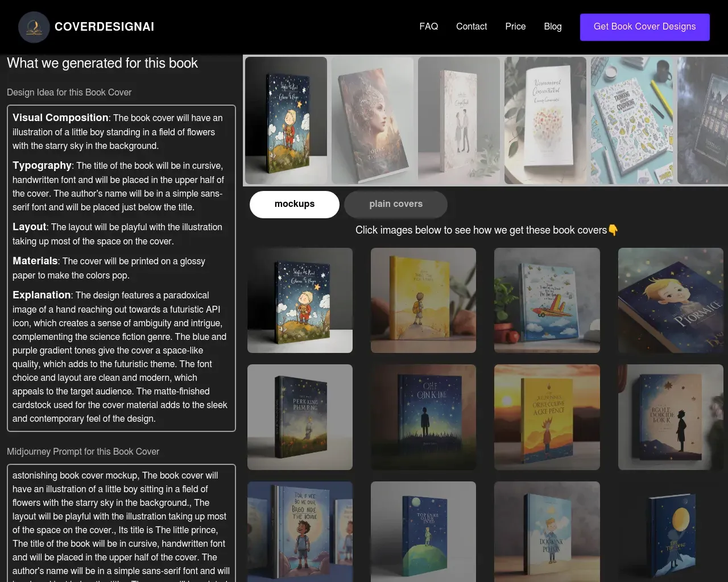Open the COVERDESIGNAI home link
The image size is (728, 582).
(x=104, y=27)
